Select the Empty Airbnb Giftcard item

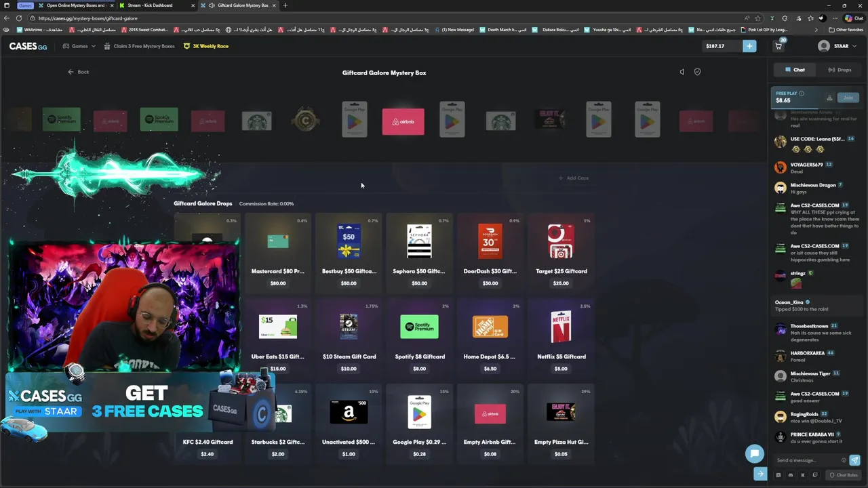490,424
